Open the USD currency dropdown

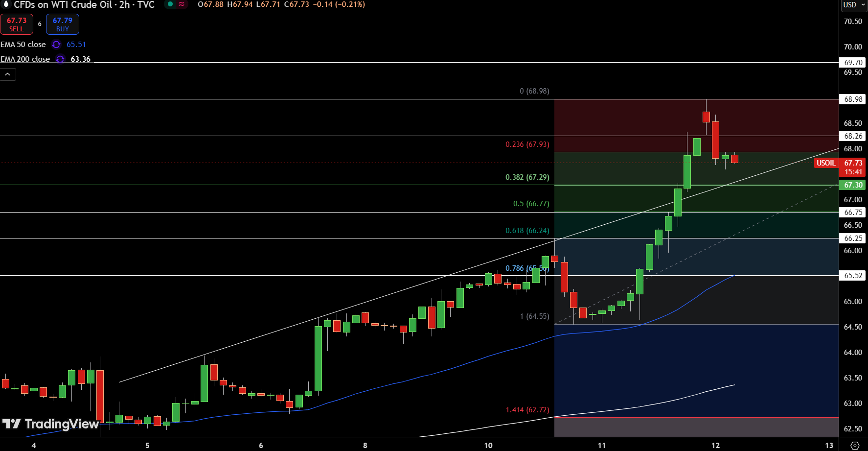(x=853, y=5)
